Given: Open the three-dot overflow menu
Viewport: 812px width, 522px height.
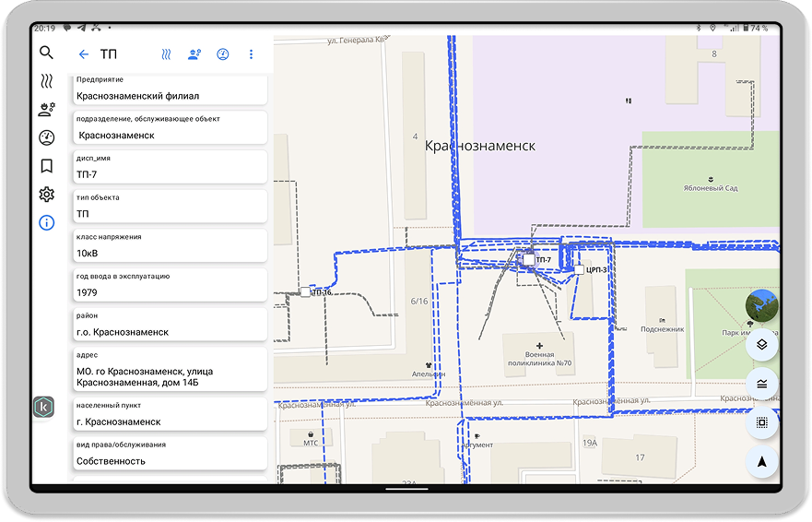Looking at the screenshot, I should click(x=251, y=54).
